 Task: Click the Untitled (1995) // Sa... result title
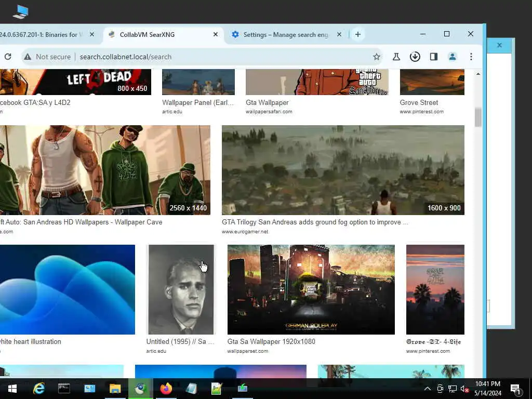(x=180, y=342)
